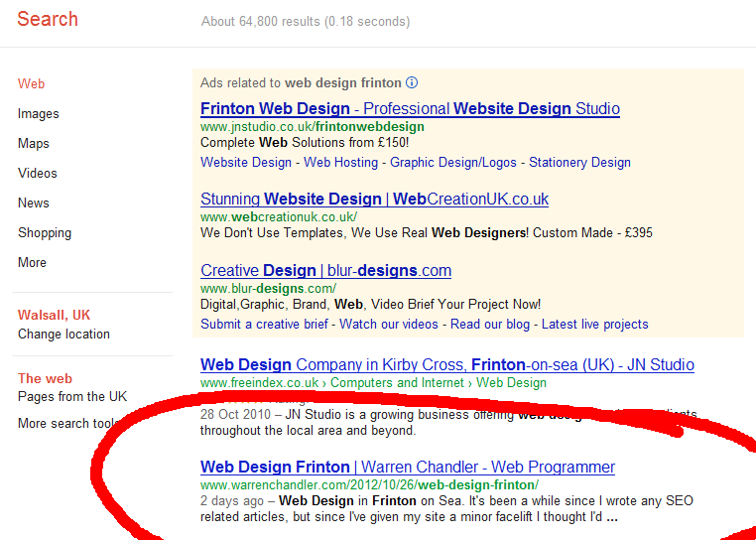Open Stationery Design sitelink

579,163
